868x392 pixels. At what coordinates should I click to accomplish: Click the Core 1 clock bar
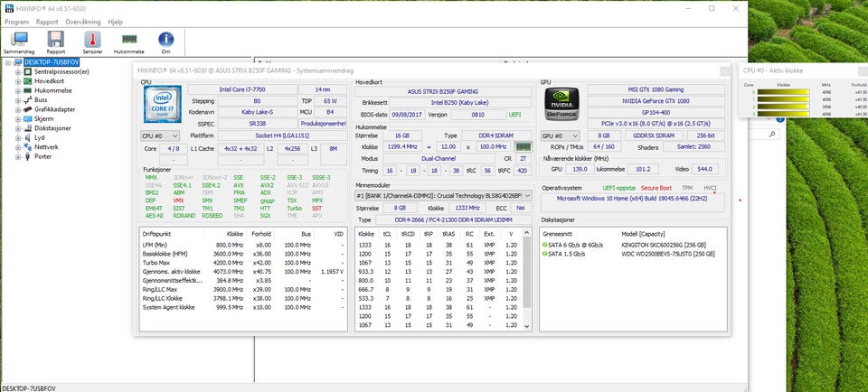(783, 99)
